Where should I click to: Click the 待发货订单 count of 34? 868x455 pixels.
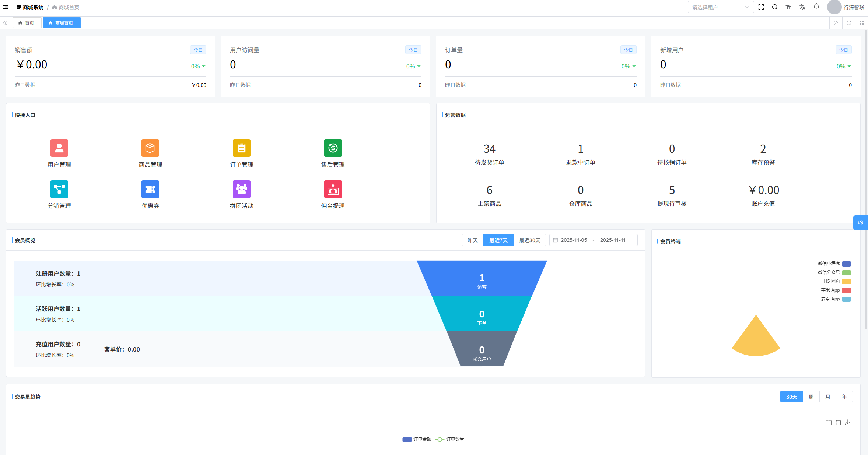(x=489, y=149)
